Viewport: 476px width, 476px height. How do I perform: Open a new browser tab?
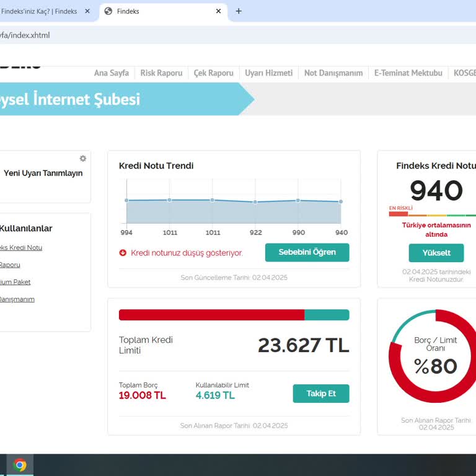click(239, 11)
